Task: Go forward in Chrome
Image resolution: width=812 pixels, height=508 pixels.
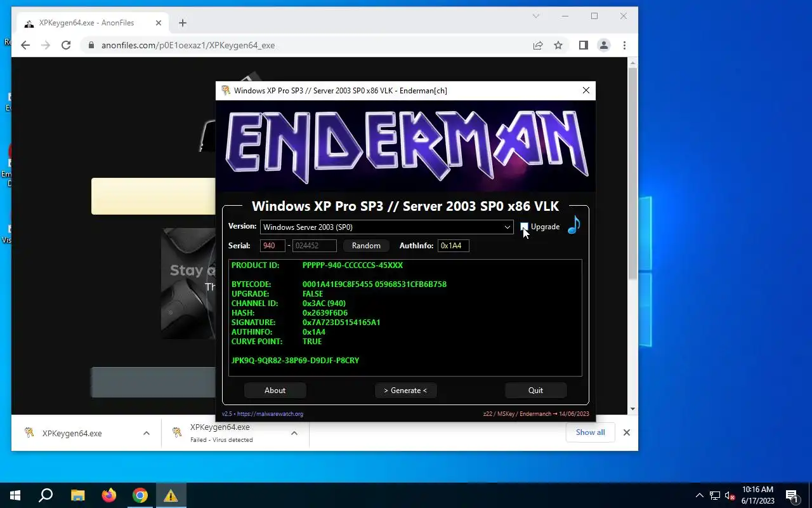Action: pos(46,45)
